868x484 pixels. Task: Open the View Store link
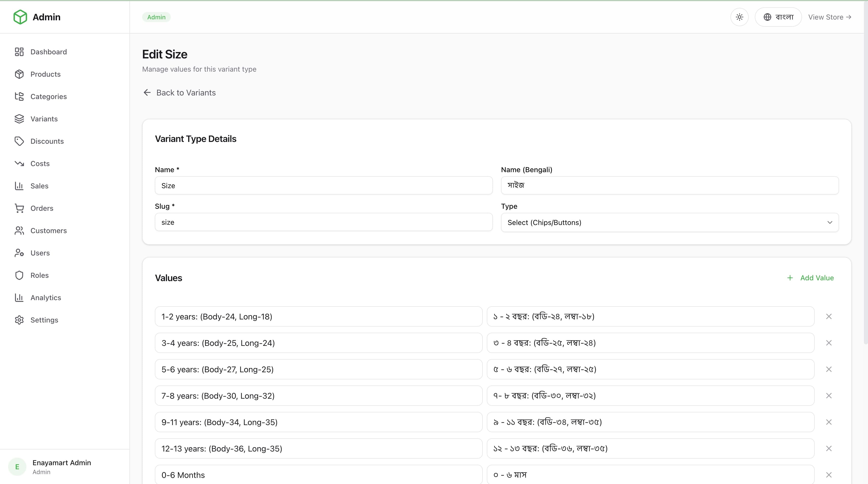point(830,17)
